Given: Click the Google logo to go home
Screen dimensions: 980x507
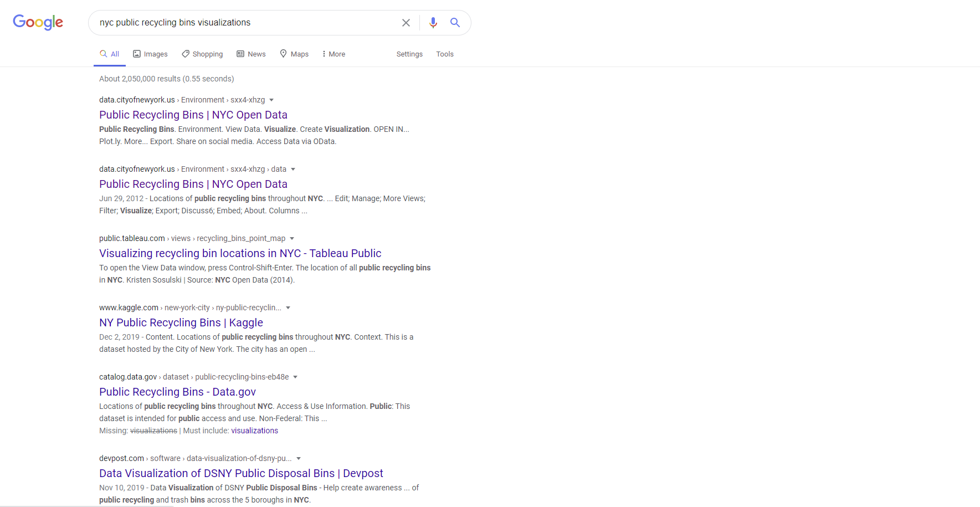Looking at the screenshot, I should click(x=38, y=22).
